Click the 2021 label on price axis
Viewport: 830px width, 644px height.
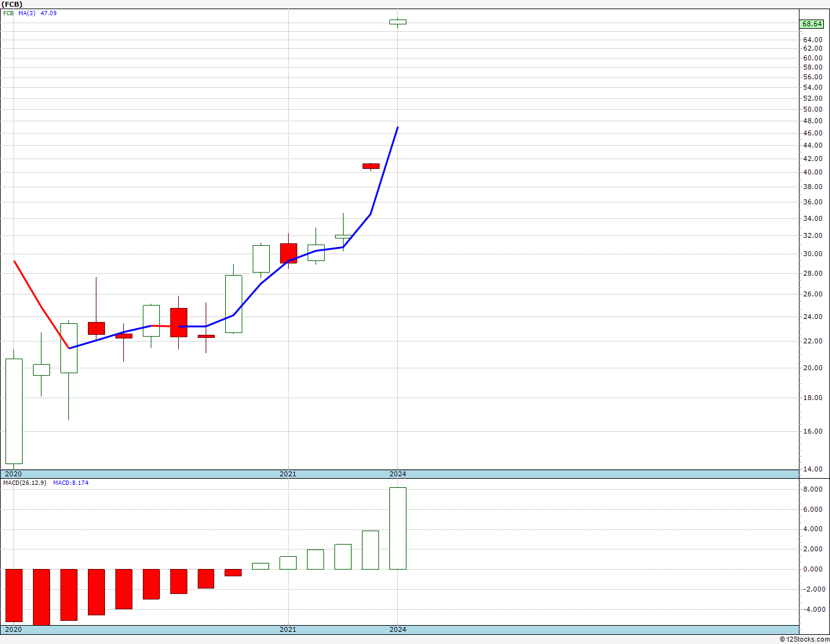pos(288,474)
